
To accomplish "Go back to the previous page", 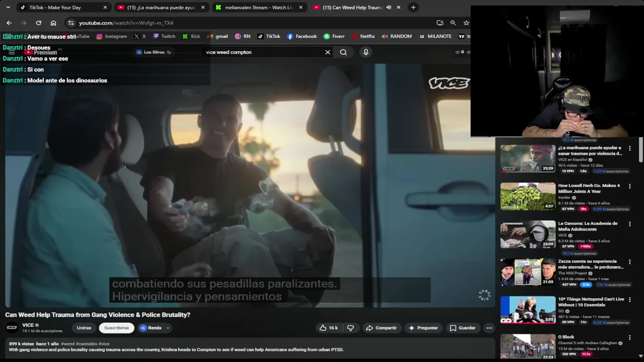I will [x=9, y=23].
